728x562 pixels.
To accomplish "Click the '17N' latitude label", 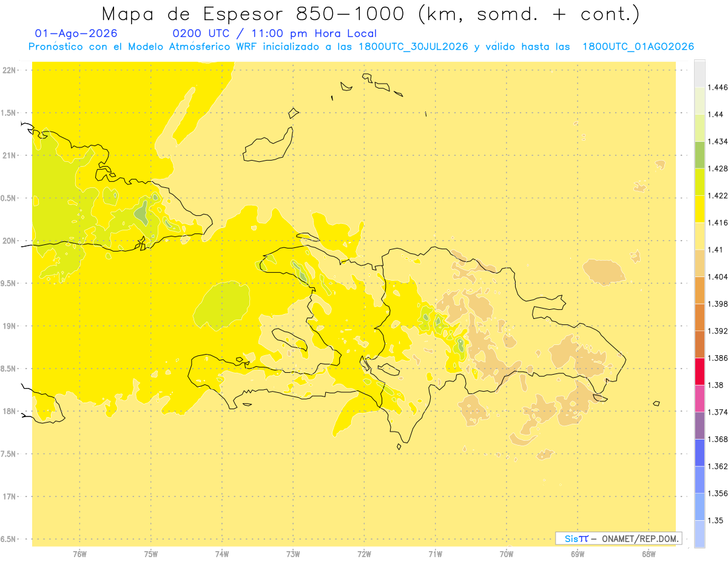I will pos(9,497).
